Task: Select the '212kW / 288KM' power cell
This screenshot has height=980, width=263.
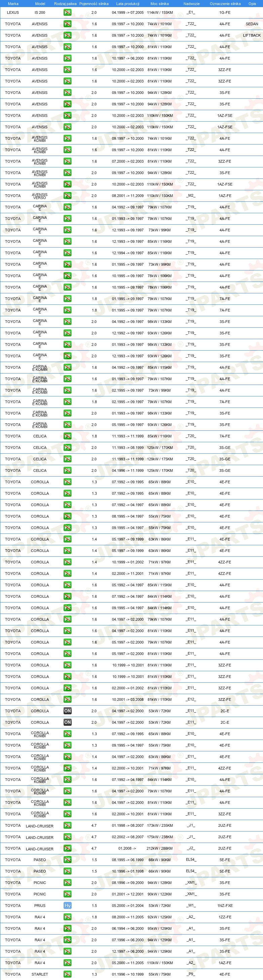Action: (x=160, y=849)
